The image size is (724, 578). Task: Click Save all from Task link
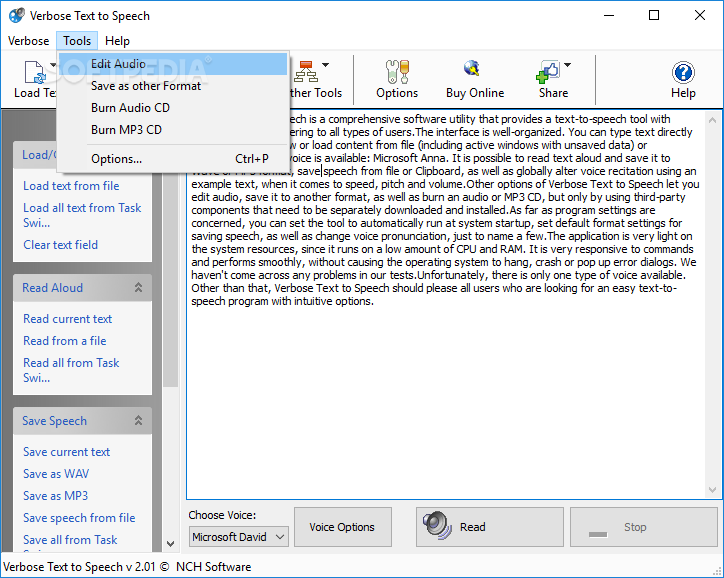point(70,540)
